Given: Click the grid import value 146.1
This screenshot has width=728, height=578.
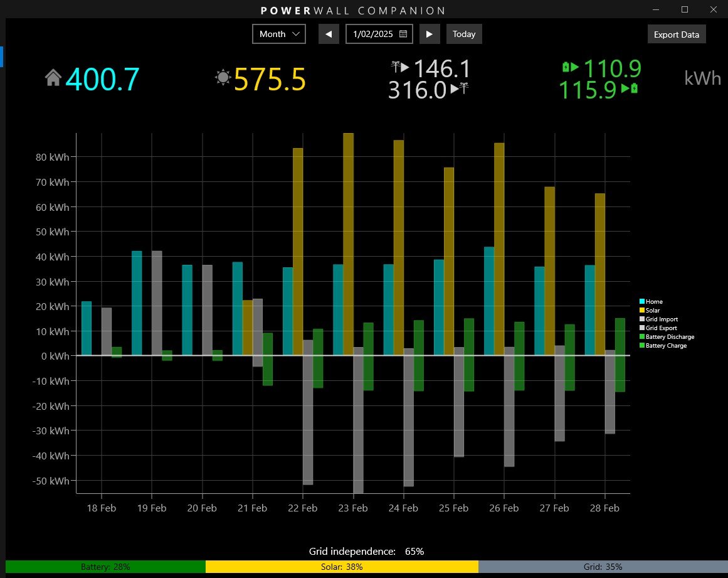Looking at the screenshot, I should [x=442, y=69].
